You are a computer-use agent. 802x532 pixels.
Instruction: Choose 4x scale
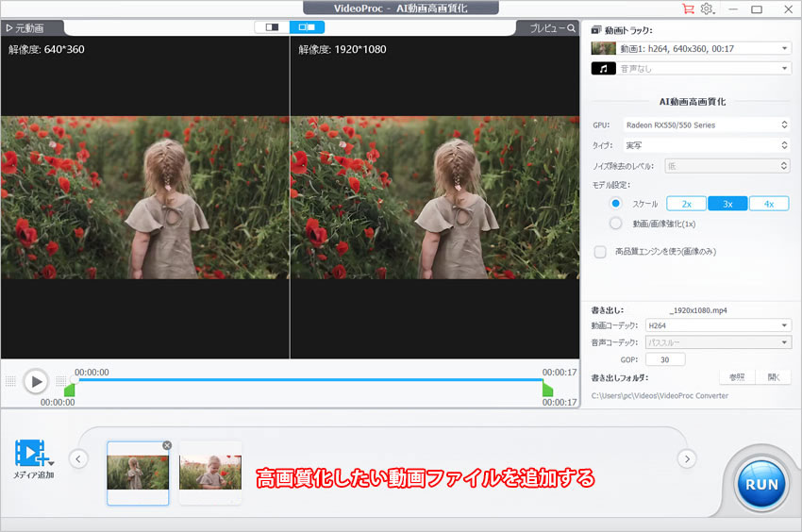click(769, 204)
